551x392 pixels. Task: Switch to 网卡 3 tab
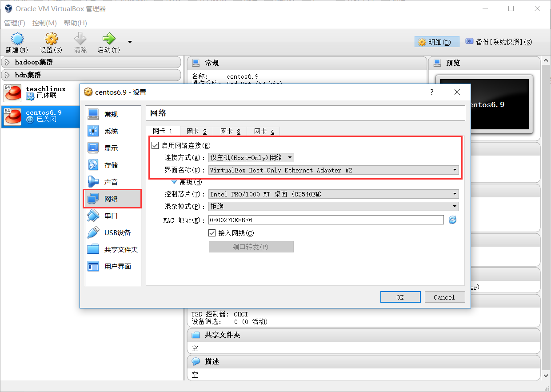(230, 131)
